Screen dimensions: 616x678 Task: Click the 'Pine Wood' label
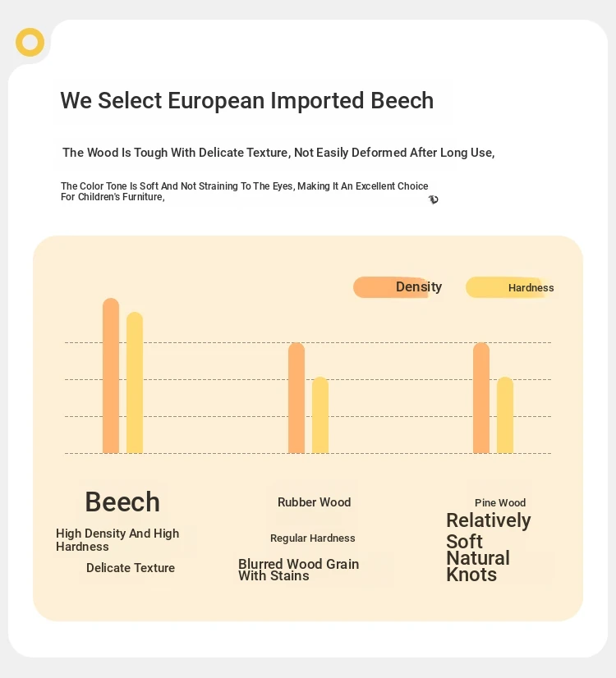click(500, 503)
